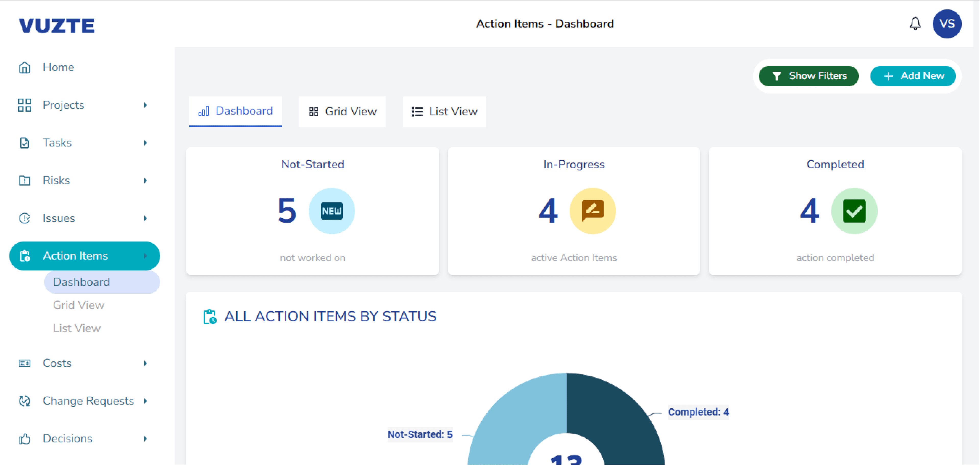Click the notification bell icon

tap(915, 23)
